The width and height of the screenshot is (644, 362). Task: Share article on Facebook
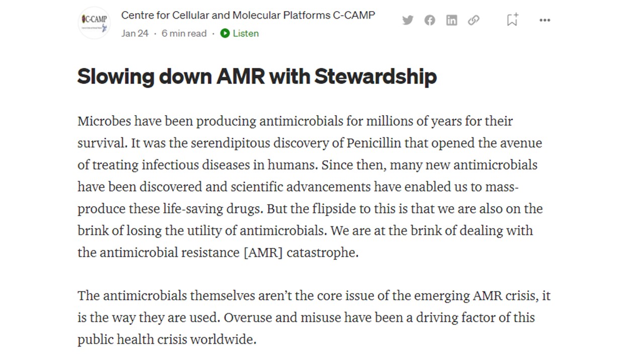[430, 20]
